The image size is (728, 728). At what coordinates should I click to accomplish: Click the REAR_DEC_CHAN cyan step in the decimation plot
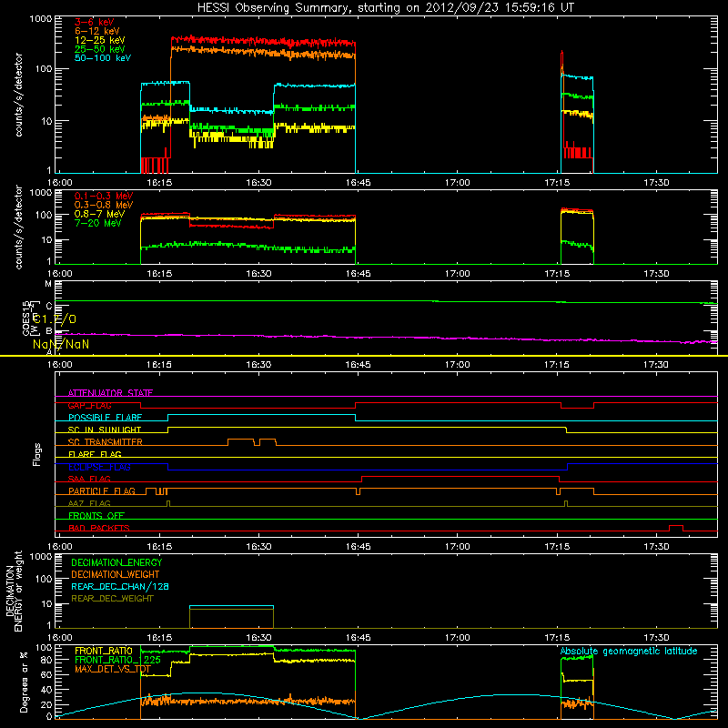(x=231, y=606)
